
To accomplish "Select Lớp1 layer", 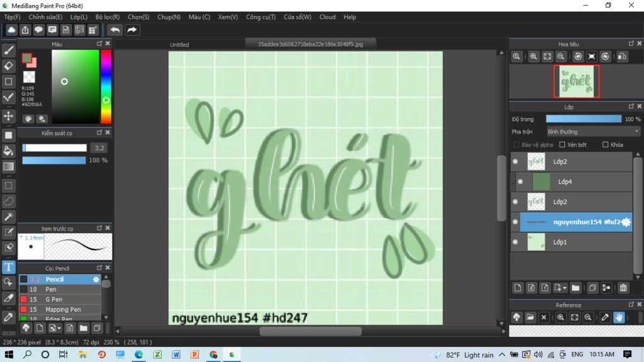I will tap(571, 242).
